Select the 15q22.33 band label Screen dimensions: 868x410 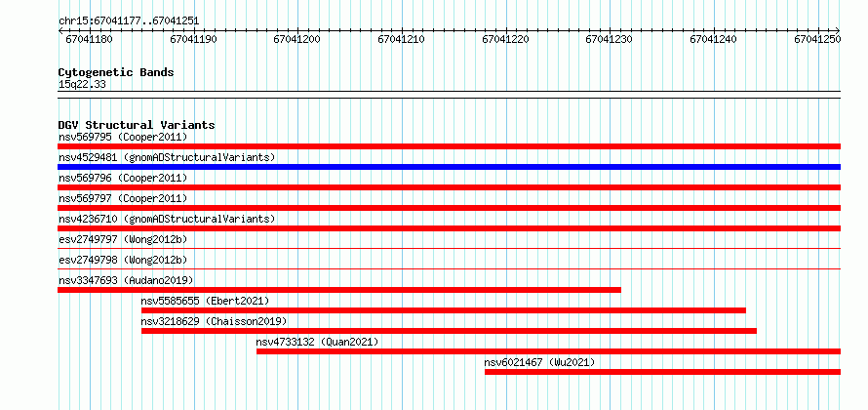(82, 85)
